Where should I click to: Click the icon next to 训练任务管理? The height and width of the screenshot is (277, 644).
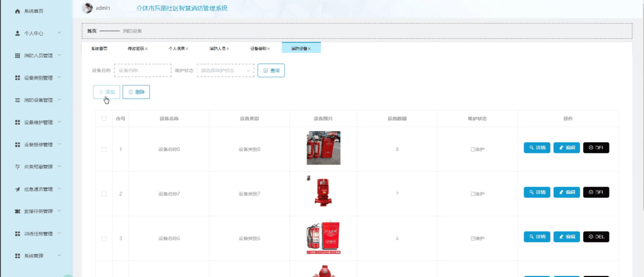(17, 234)
